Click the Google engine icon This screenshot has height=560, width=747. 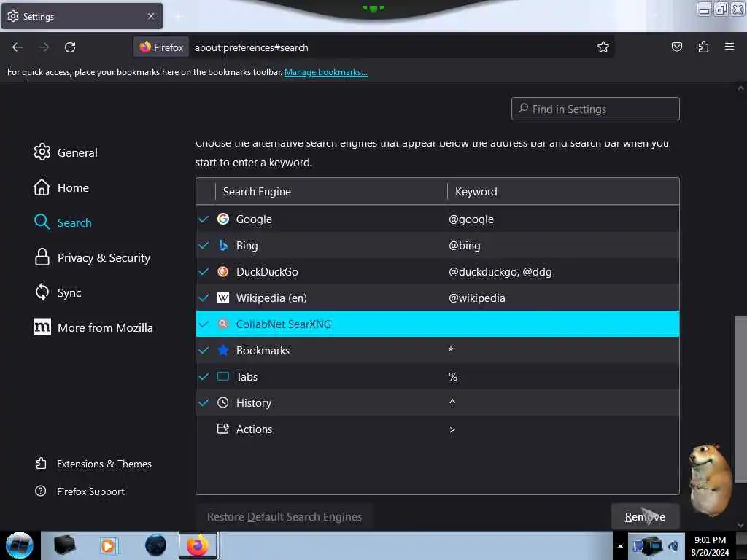click(223, 219)
